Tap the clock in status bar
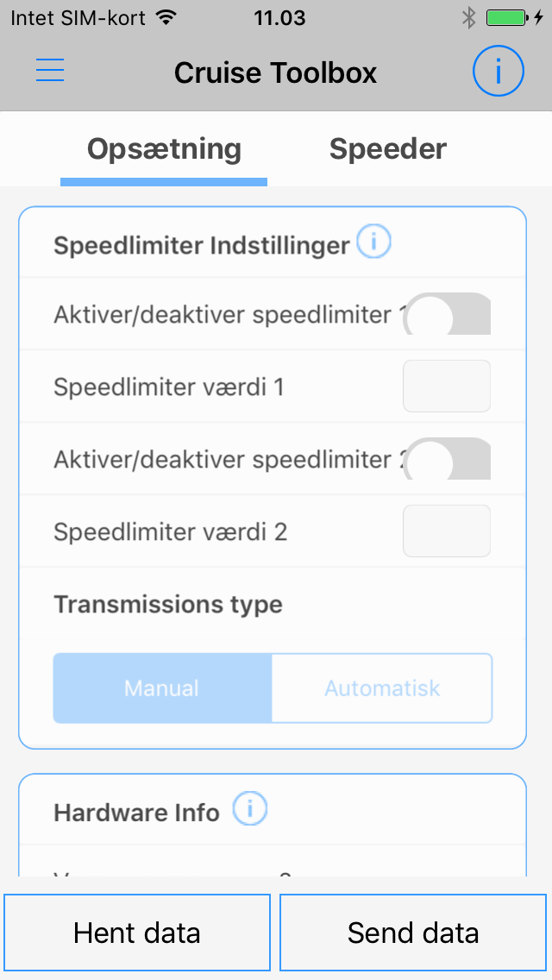Viewport: 552px width, 980px height. [x=279, y=18]
